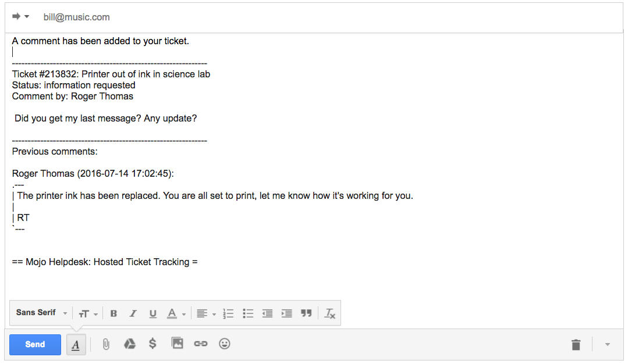Apply the quote formatting
This screenshot has width=628, height=364.
(x=306, y=313)
